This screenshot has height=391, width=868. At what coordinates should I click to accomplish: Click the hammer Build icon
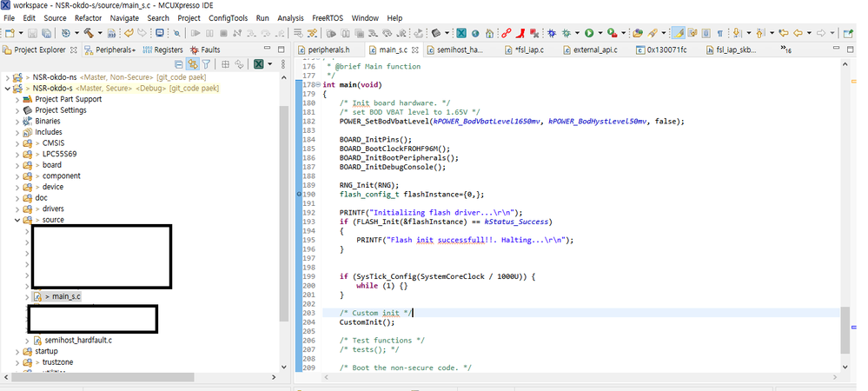[89, 33]
